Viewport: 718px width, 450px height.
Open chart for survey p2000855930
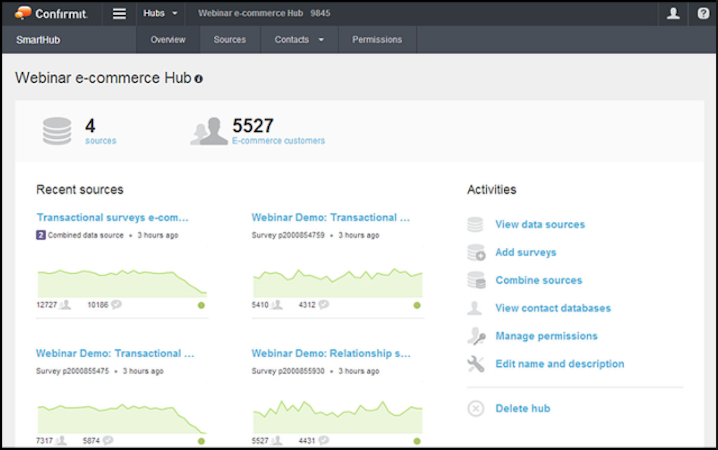pos(338,417)
